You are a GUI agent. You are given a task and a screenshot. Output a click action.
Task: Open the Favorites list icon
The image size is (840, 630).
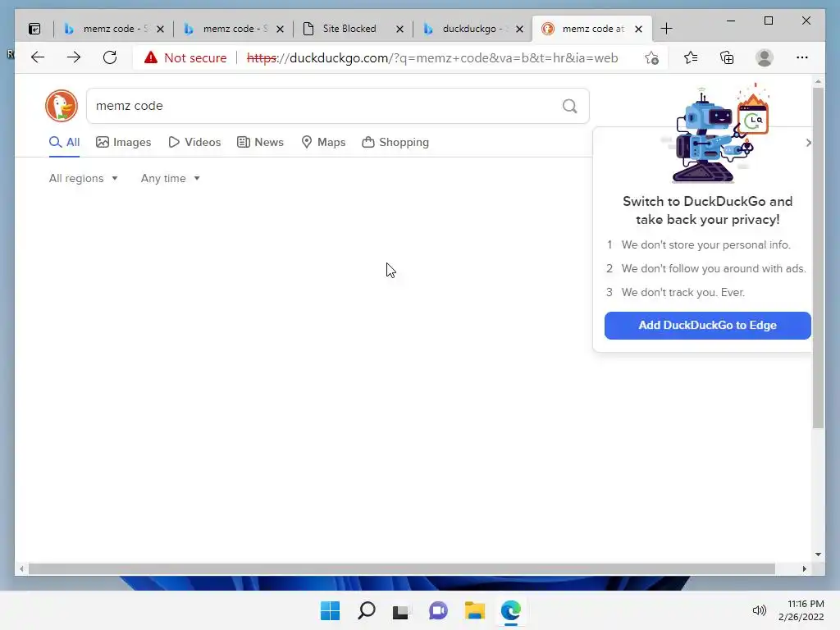click(691, 57)
